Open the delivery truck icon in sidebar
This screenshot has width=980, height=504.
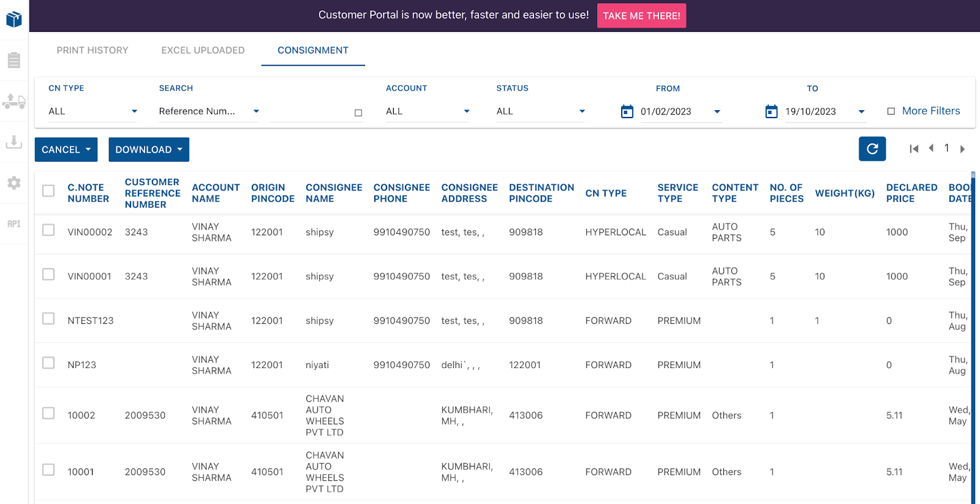click(14, 102)
